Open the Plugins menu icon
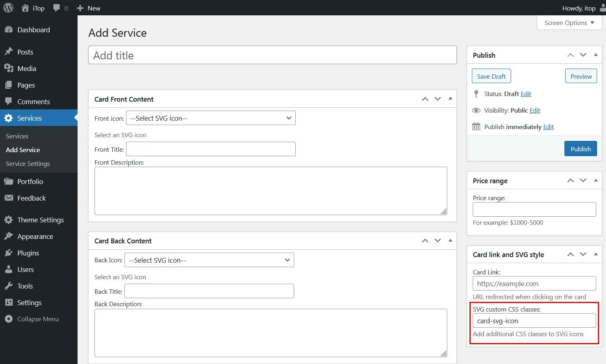This screenshot has height=364, width=606. click(8, 253)
